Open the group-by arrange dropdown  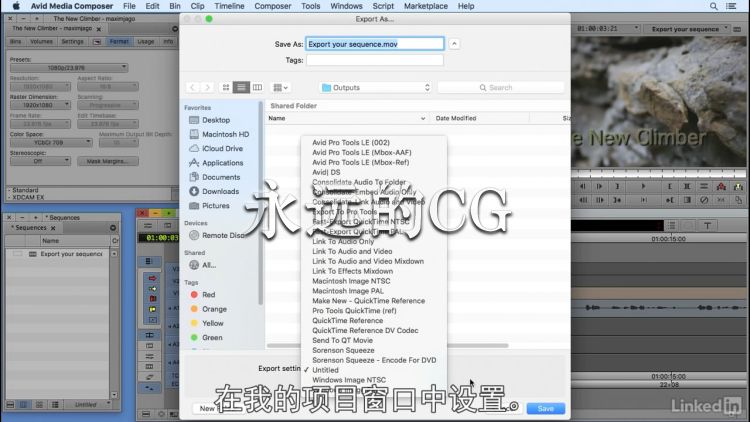280,88
